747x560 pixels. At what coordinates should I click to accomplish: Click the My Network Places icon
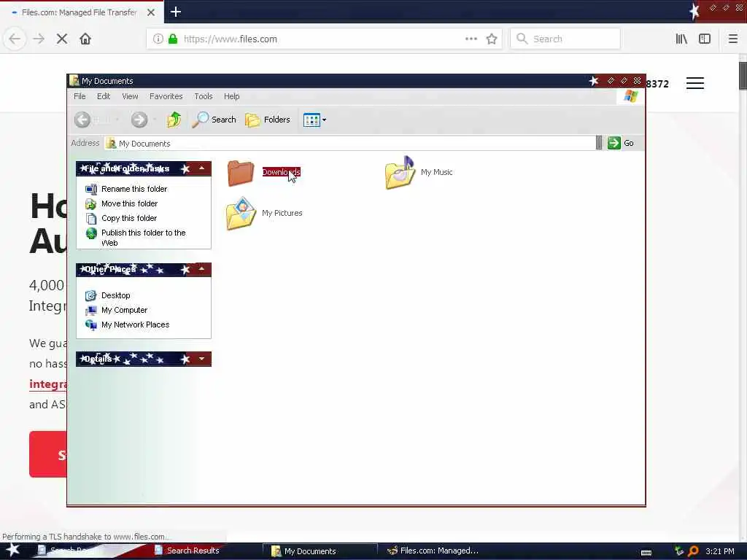[91, 325]
